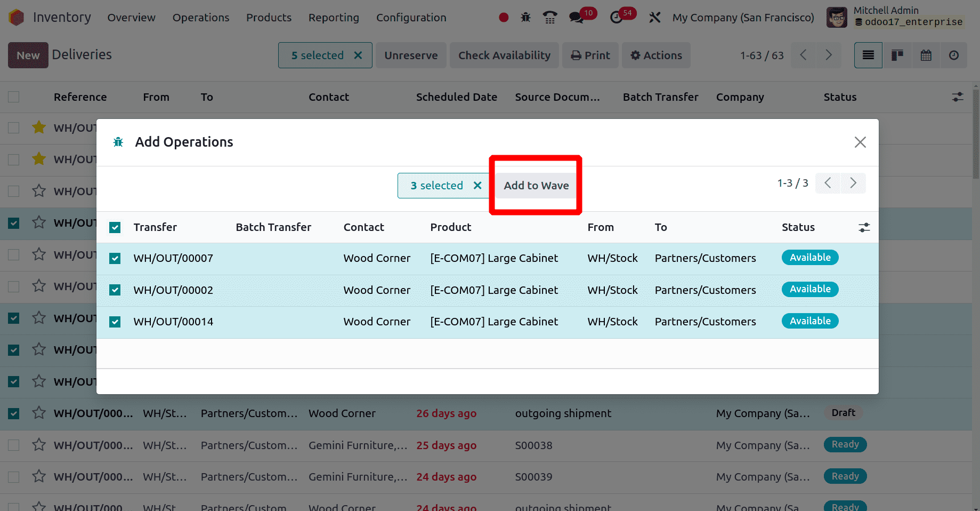Screen dimensions: 980x511
Task: Click the bug icon in Add Operations title
Action: [118, 142]
